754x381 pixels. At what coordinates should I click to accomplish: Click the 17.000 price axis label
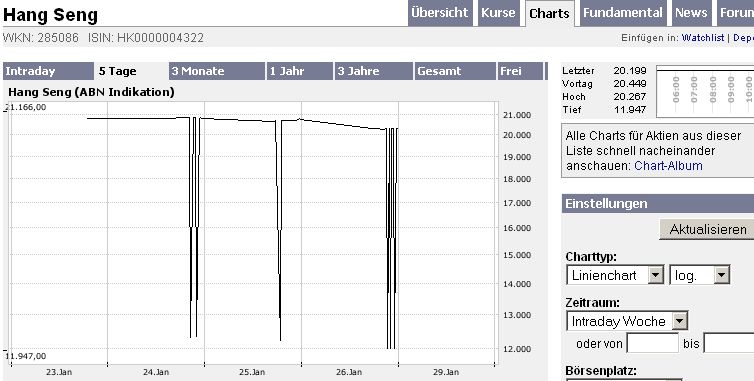click(x=517, y=203)
